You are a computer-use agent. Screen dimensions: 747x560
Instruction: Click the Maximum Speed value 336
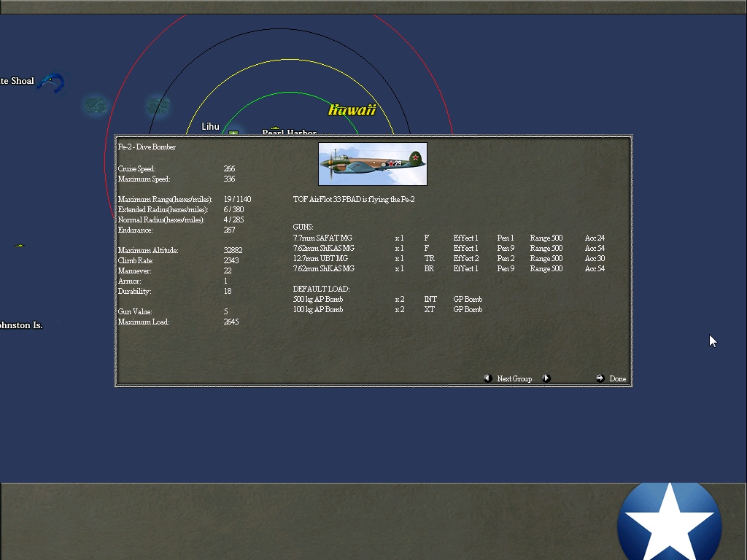pos(229,179)
